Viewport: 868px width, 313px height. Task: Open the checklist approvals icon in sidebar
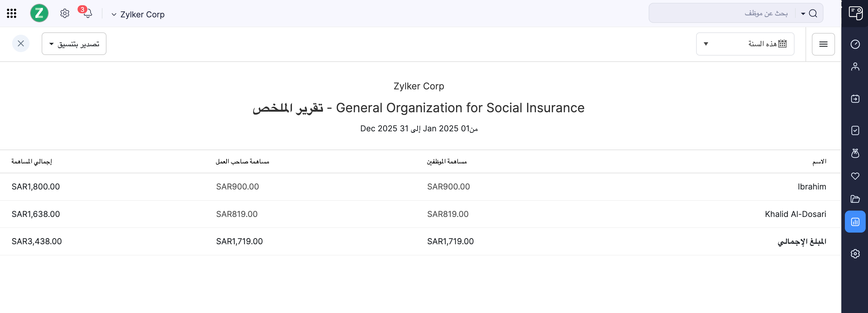point(855,130)
